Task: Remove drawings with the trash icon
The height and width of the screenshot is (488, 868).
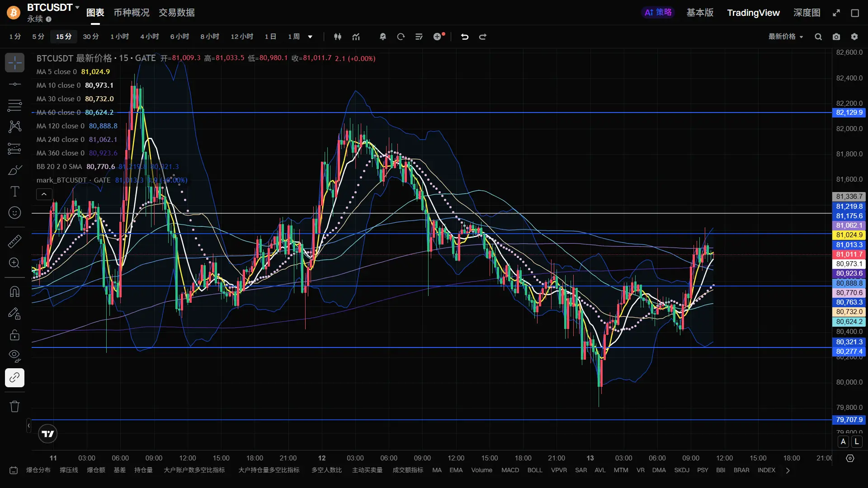Action: [14, 406]
